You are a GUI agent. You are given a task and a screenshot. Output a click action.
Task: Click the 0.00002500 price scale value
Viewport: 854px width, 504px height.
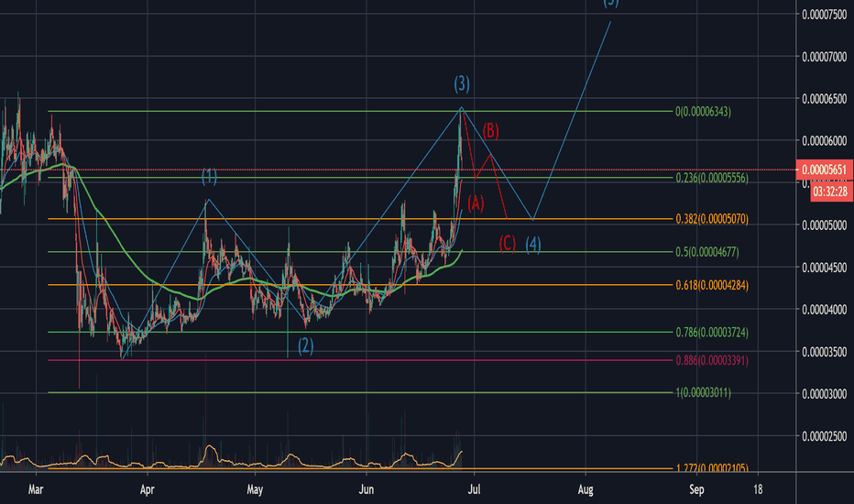825,436
